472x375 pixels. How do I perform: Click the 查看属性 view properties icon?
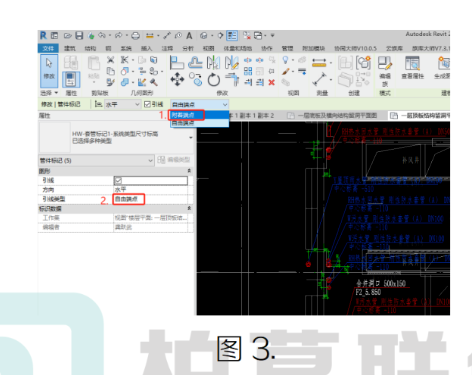click(412, 68)
